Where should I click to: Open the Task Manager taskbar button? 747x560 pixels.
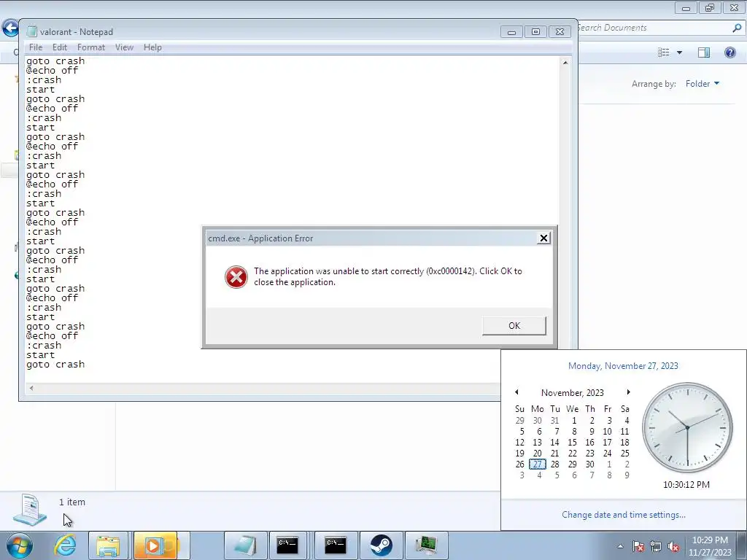(x=426, y=545)
